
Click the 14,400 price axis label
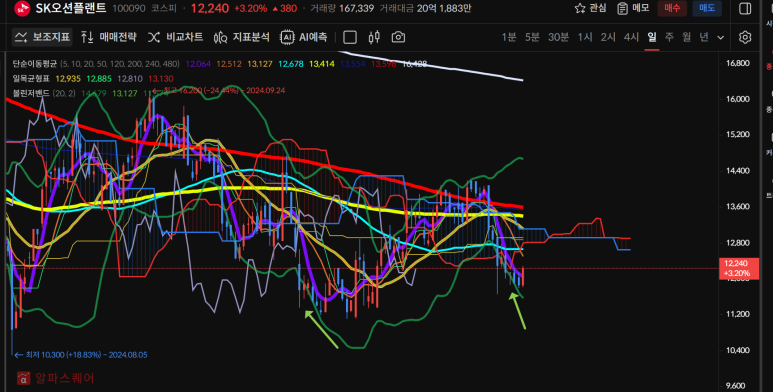click(738, 171)
